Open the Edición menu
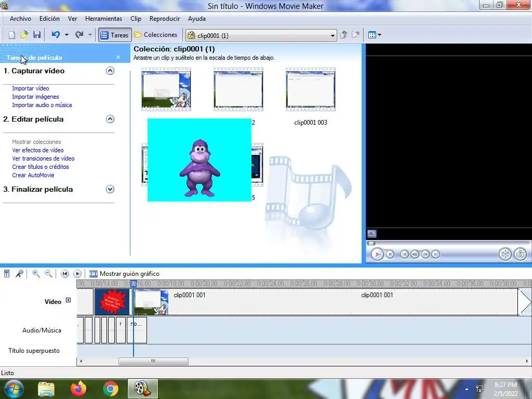The width and height of the screenshot is (532, 399). point(49,19)
